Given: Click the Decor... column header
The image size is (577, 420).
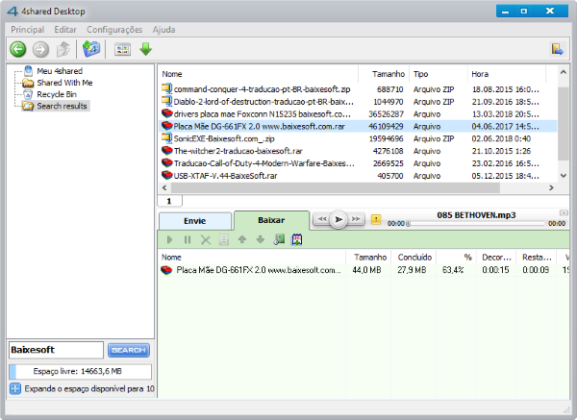Looking at the screenshot, I should click(496, 257).
